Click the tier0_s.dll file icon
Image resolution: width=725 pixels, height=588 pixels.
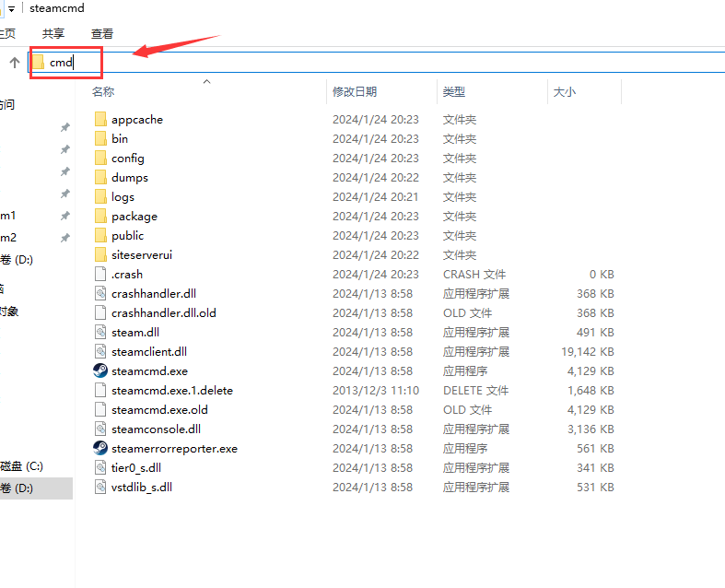100,467
